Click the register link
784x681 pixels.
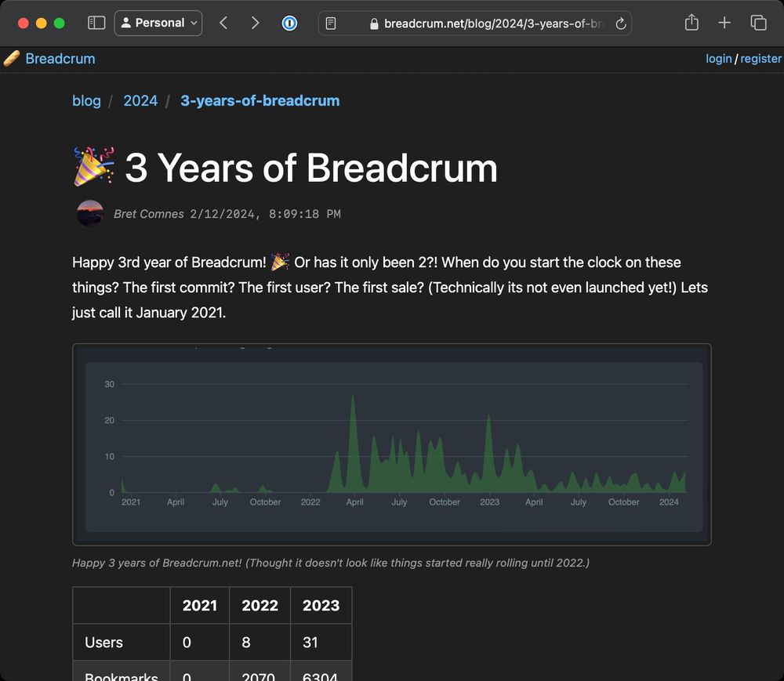[760, 59]
